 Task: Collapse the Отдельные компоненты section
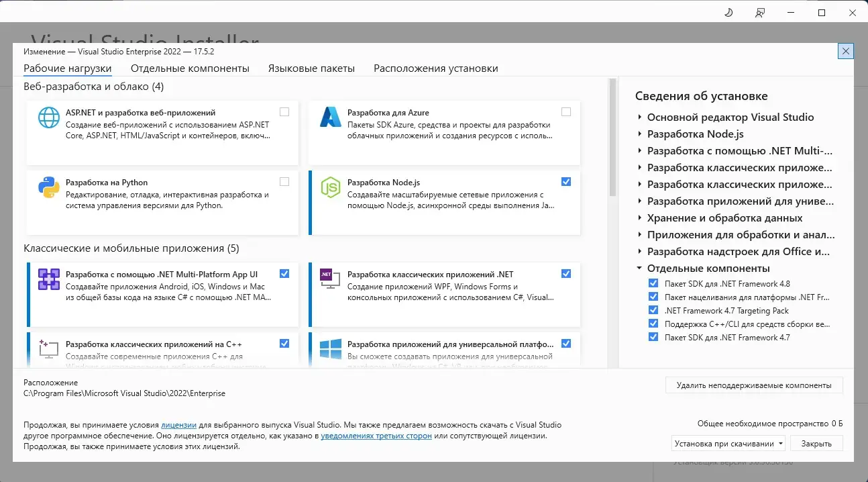(x=639, y=268)
